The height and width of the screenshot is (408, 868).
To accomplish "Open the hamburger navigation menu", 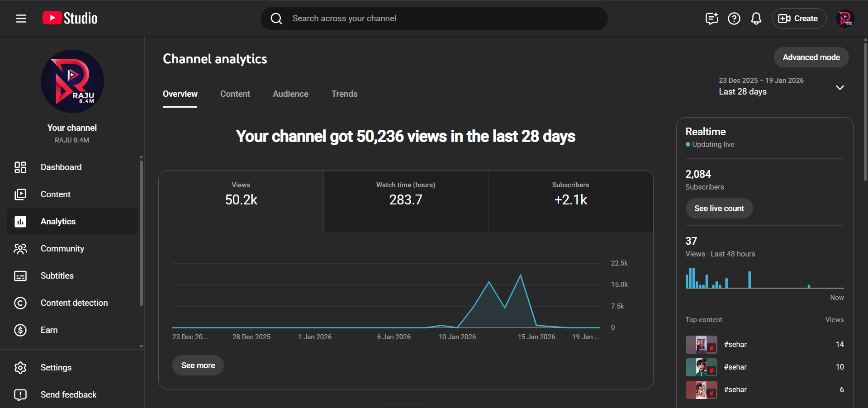I will coord(21,19).
